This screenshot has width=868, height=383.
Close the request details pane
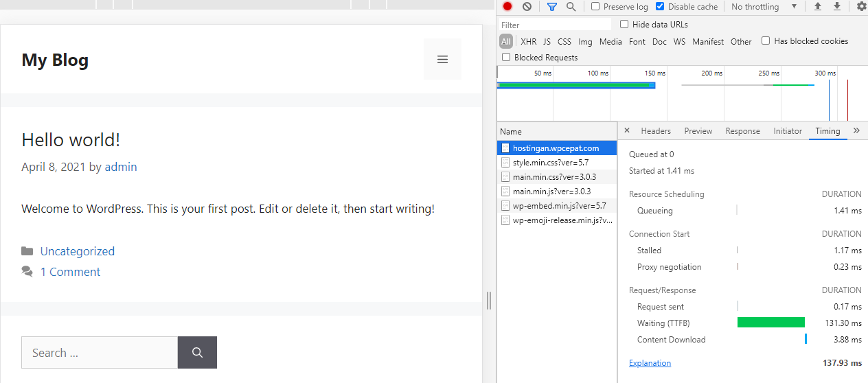[x=626, y=130]
